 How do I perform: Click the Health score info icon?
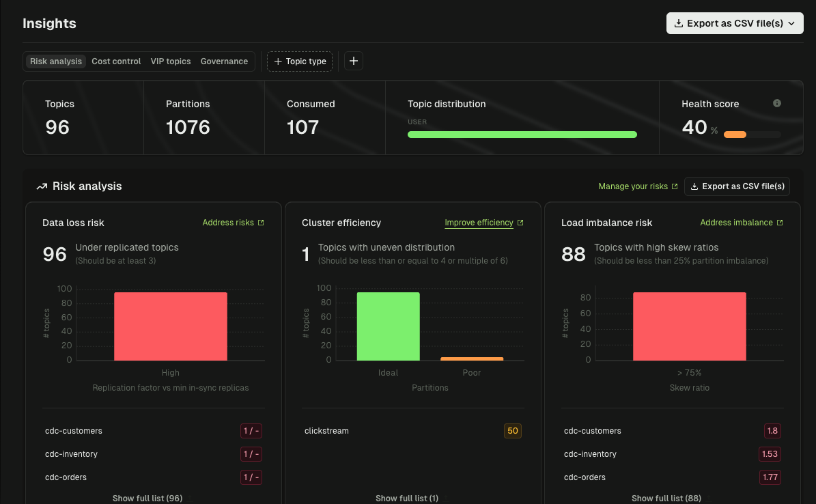point(776,103)
